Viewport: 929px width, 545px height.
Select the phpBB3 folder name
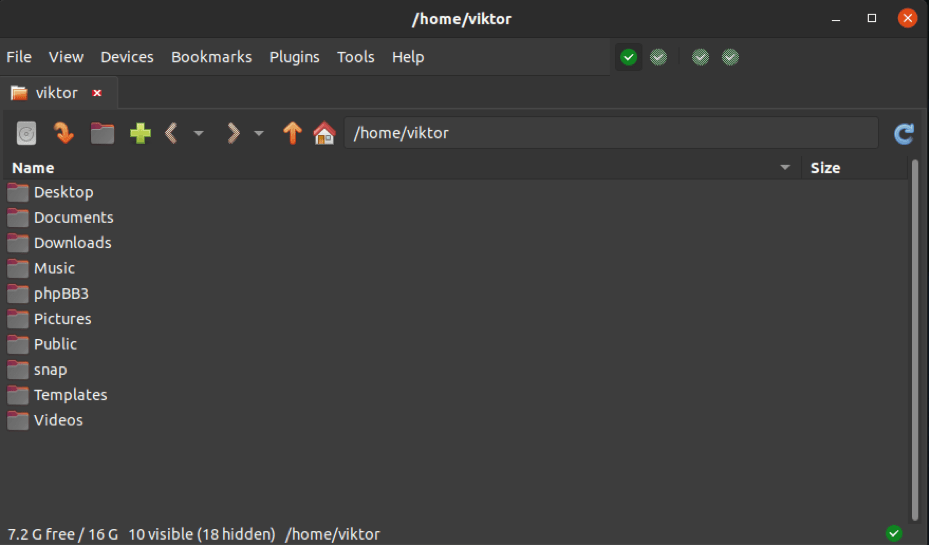[61, 294]
